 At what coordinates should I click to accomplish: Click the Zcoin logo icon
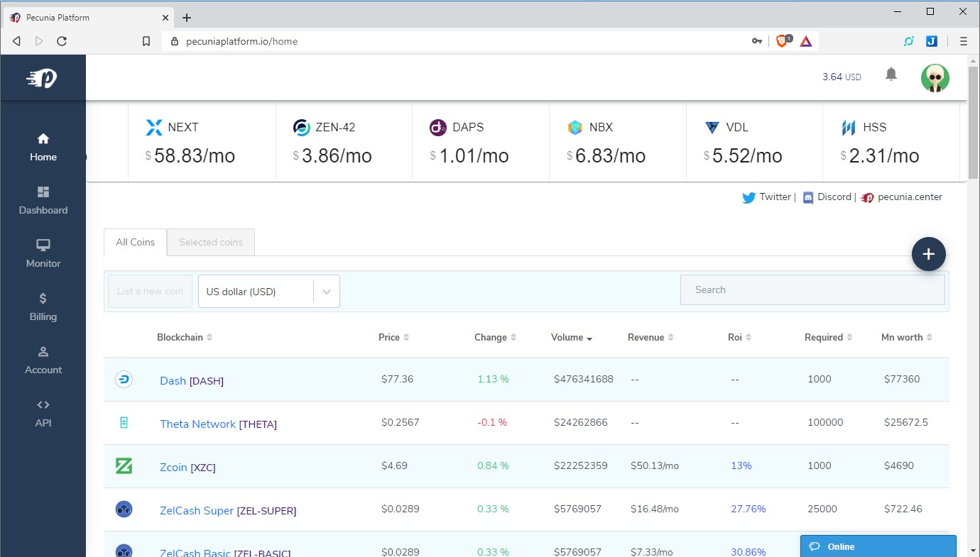click(x=124, y=466)
